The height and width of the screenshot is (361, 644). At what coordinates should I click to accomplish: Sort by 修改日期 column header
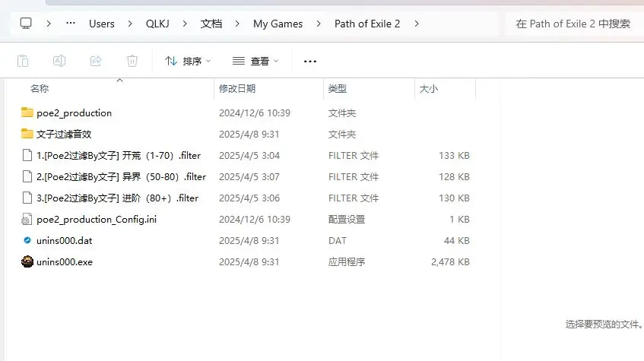[x=237, y=89]
